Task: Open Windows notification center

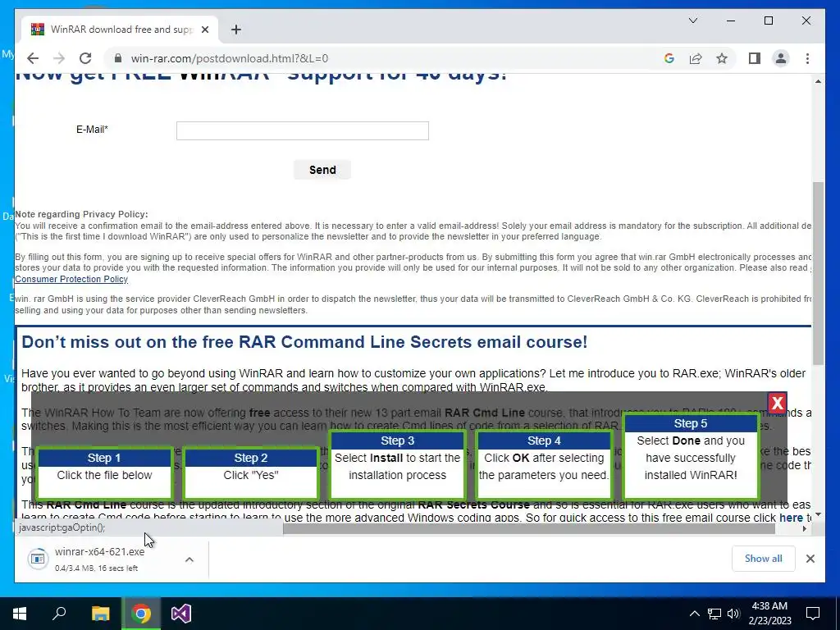Action: click(x=813, y=614)
